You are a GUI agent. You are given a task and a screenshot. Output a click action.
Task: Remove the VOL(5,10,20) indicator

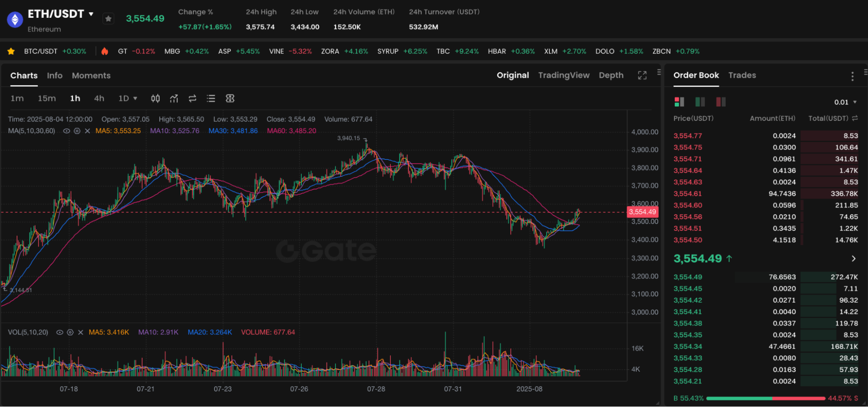80,332
